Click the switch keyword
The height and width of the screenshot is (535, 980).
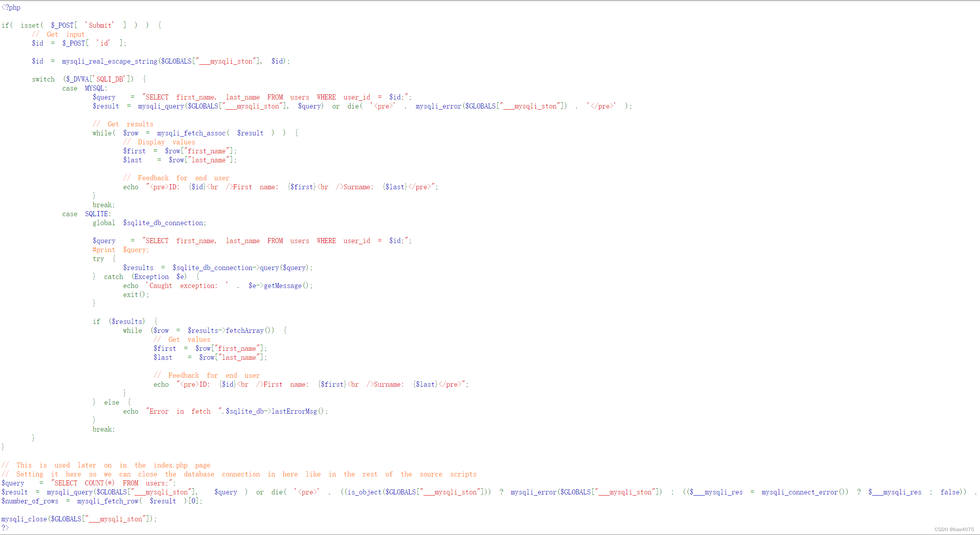pos(43,79)
